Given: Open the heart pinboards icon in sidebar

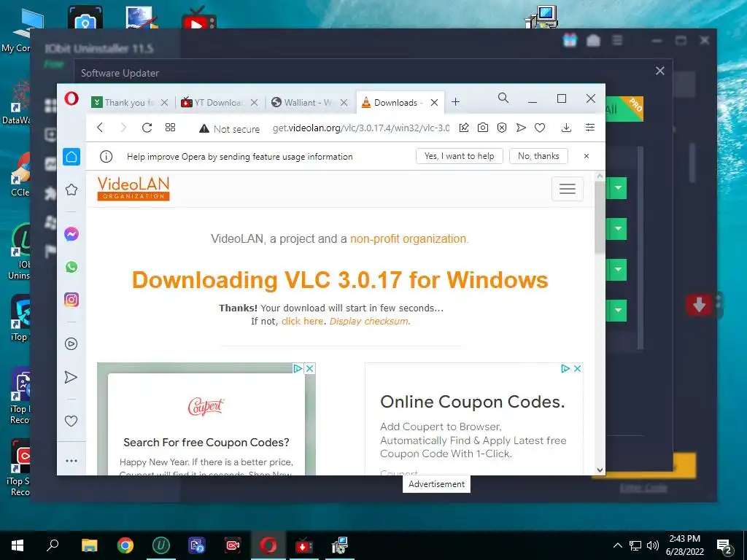Looking at the screenshot, I should coord(71,421).
